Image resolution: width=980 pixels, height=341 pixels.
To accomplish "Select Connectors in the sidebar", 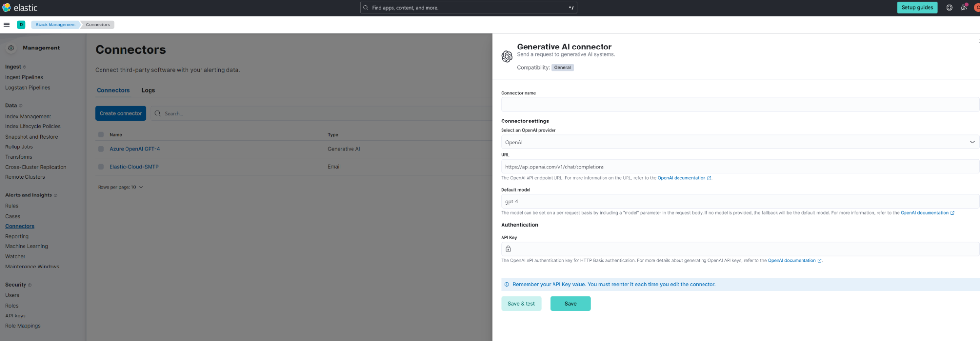I will point(20,226).
